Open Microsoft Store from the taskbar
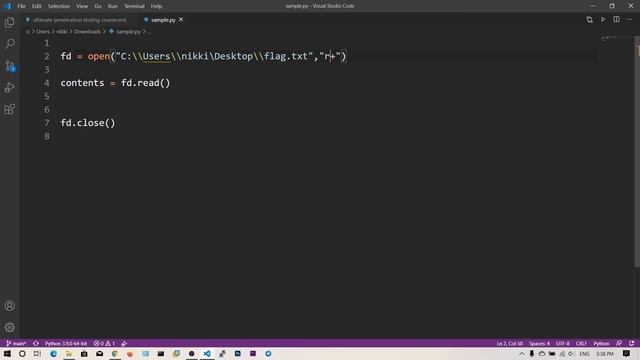 click(x=84, y=353)
